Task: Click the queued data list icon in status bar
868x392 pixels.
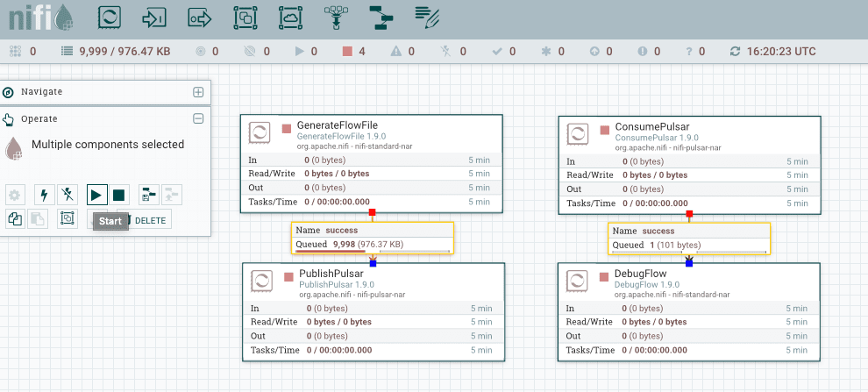Action: tap(67, 52)
